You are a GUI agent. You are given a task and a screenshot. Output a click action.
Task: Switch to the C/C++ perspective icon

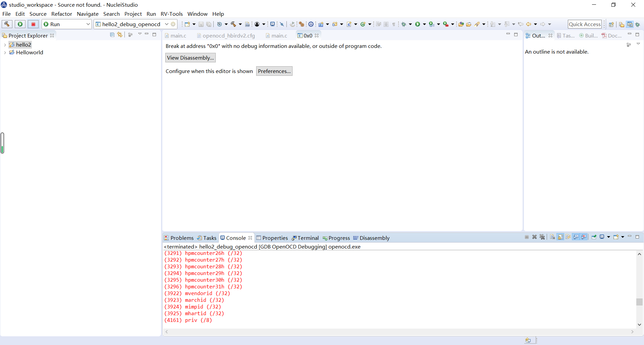630,24
